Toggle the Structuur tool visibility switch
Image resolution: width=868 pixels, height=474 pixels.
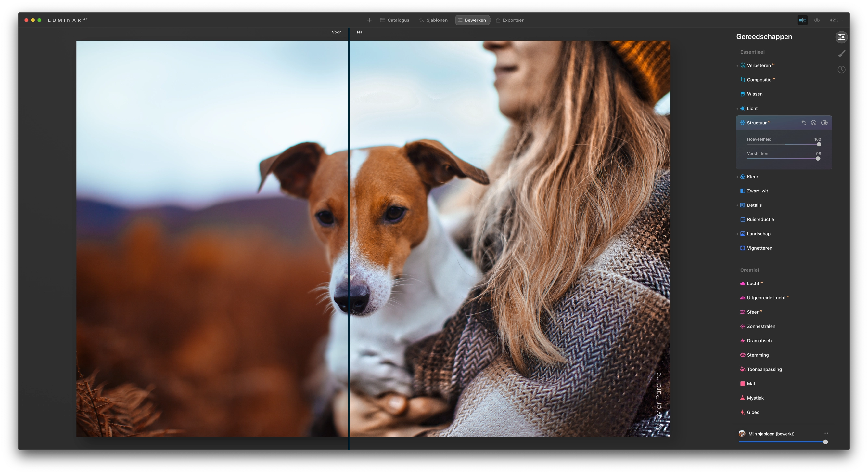pos(824,123)
